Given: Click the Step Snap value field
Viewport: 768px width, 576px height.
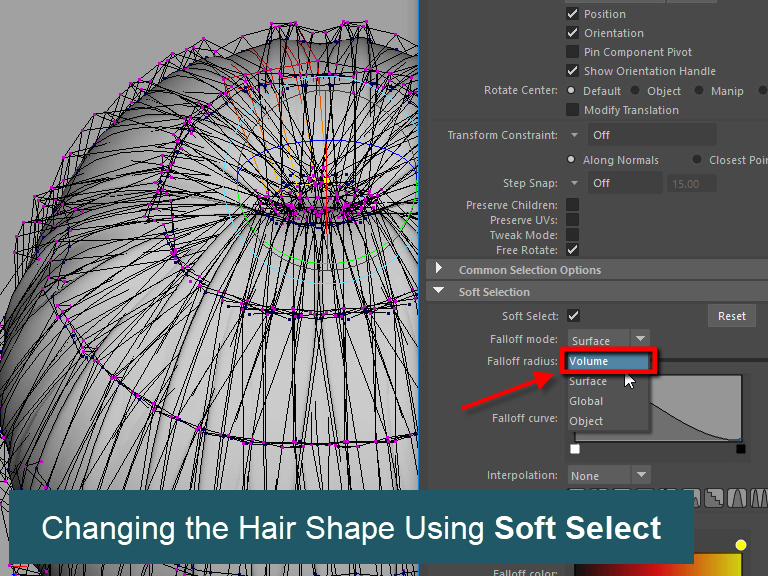Looking at the screenshot, I should pos(692,184).
